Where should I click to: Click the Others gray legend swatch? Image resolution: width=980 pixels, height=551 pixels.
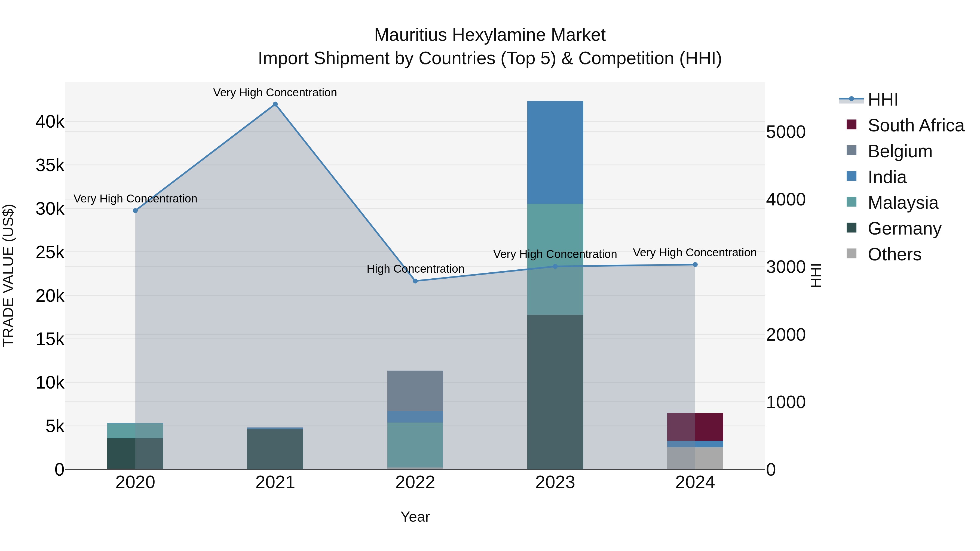point(852,253)
